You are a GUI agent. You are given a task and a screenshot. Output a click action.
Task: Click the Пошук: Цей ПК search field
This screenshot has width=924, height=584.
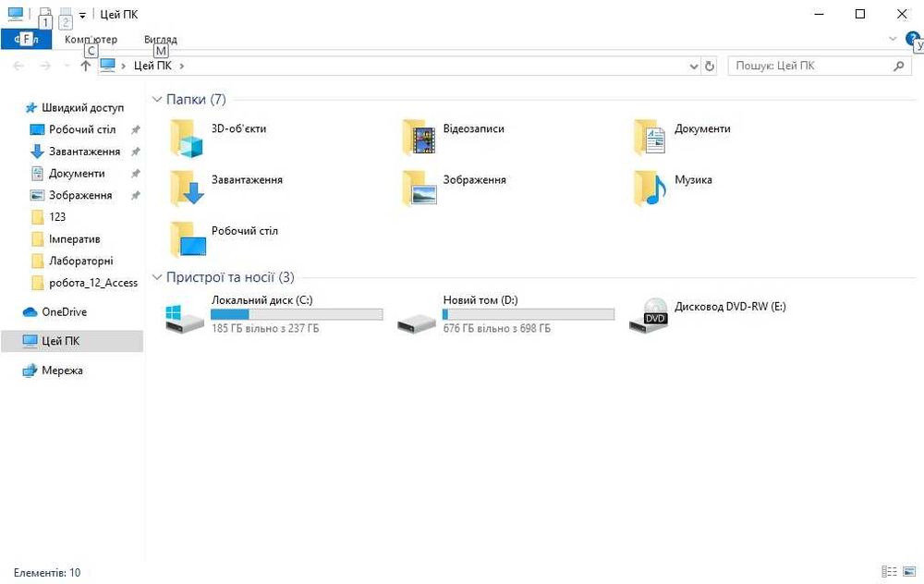820,66
